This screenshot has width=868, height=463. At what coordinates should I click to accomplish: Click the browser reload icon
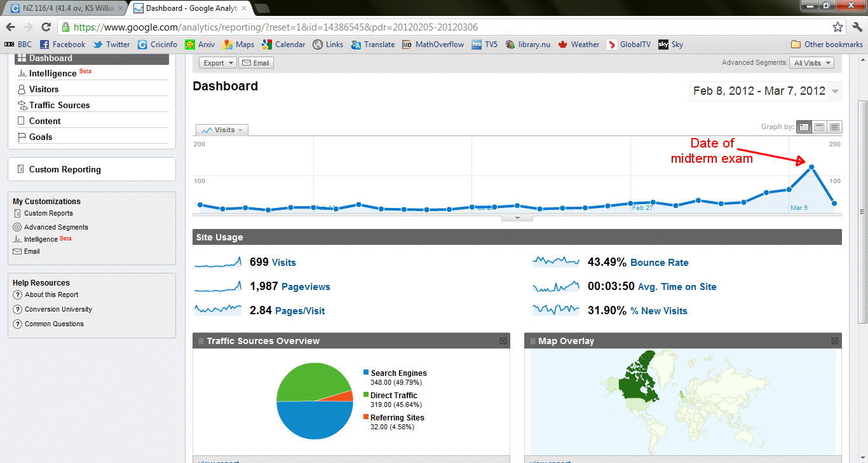(x=46, y=27)
